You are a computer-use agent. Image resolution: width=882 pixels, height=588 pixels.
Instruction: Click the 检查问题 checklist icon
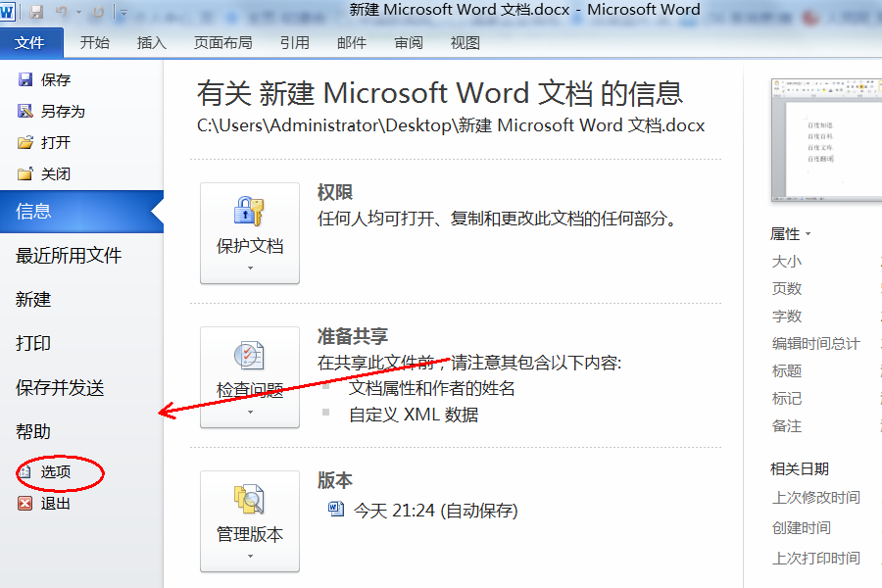[249, 355]
